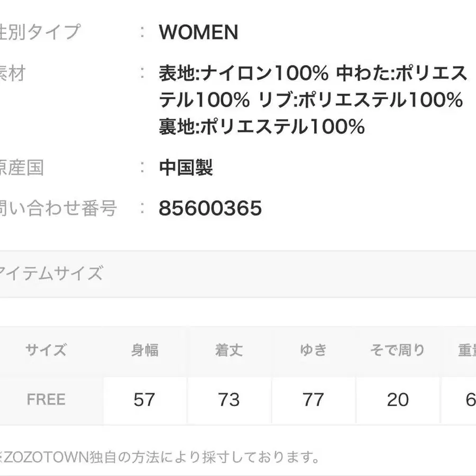Select the 身幅 column header
Screen dimensions: 476x476
coord(144,350)
